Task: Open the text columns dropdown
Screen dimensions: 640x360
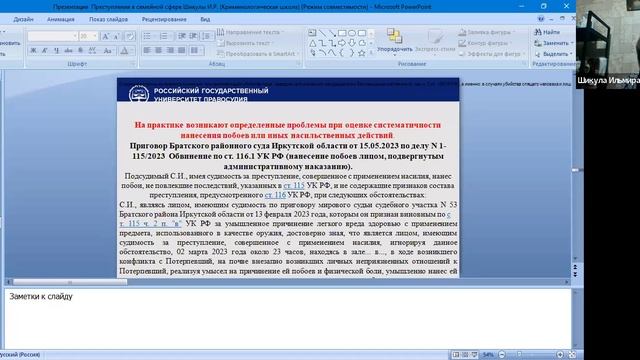Action: tap(196, 50)
